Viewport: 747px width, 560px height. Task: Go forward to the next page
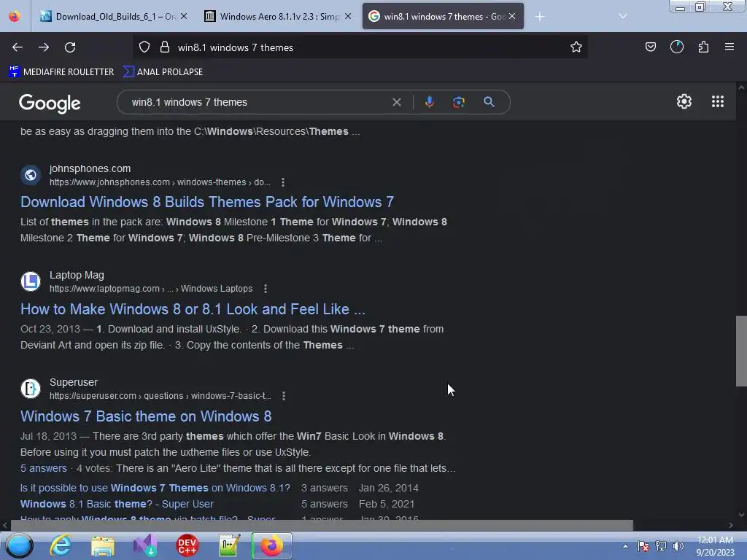tap(44, 47)
